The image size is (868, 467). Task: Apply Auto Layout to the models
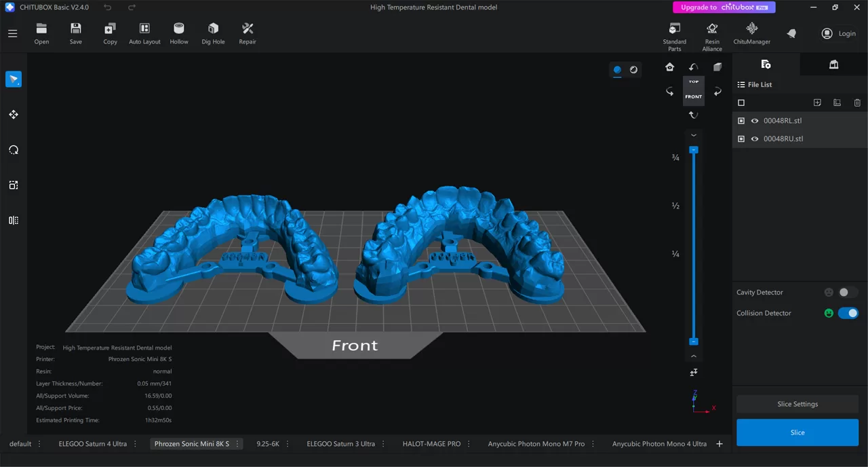(144, 32)
